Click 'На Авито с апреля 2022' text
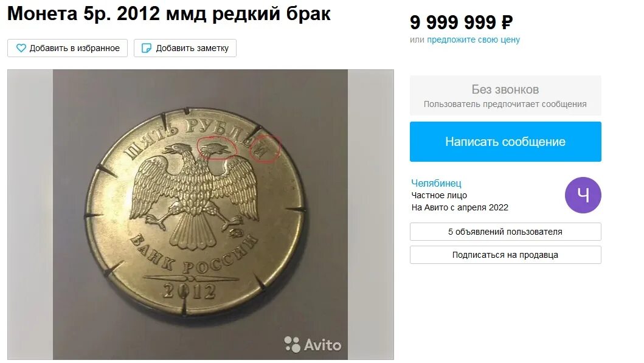The width and height of the screenshot is (644, 363). coord(460,207)
